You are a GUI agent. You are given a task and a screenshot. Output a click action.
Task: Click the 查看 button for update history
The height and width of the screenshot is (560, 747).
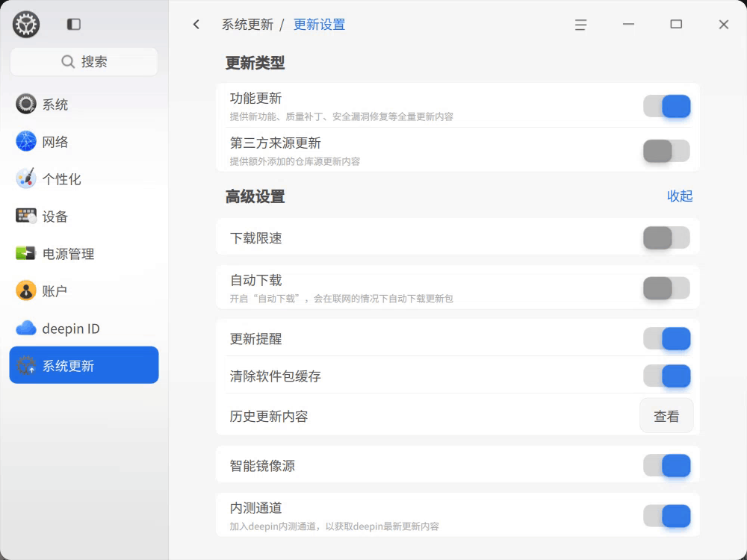[666, 416]
